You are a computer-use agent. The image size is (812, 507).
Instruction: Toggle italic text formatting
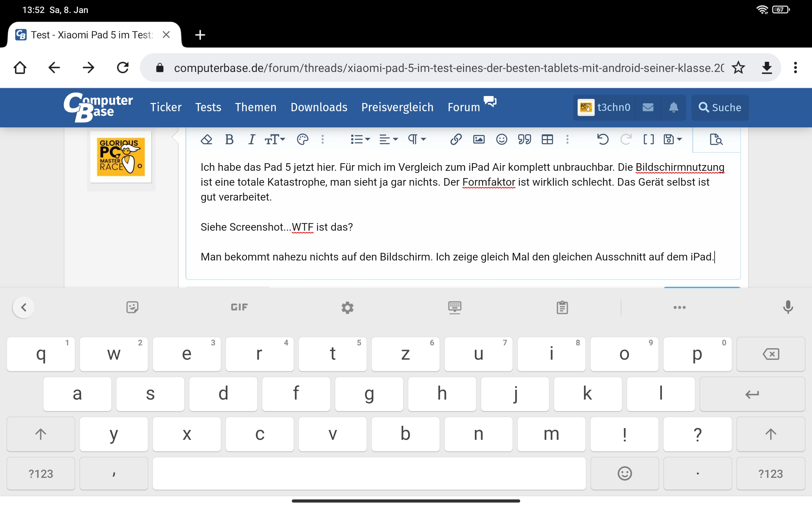pyautogui.click(x=251, y=139)
